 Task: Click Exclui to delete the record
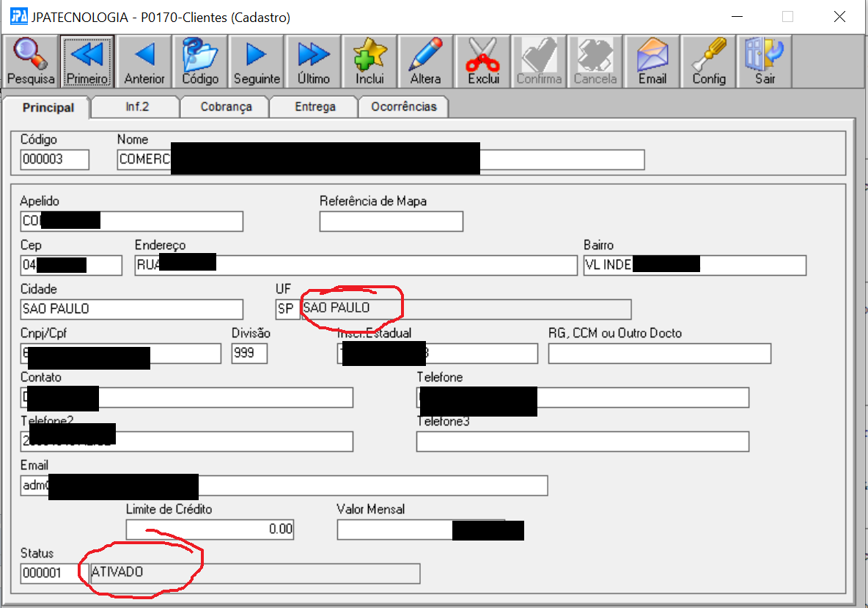[482, 61]
